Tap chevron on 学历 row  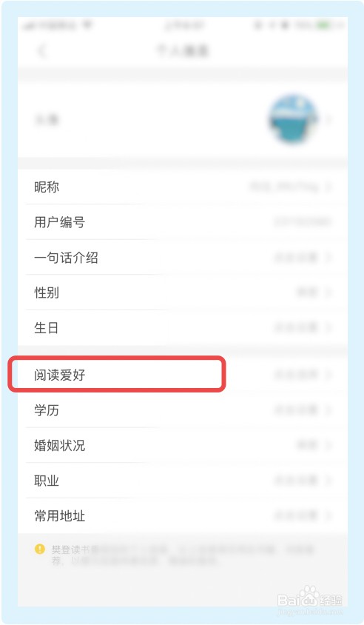(x=328, y=410)
